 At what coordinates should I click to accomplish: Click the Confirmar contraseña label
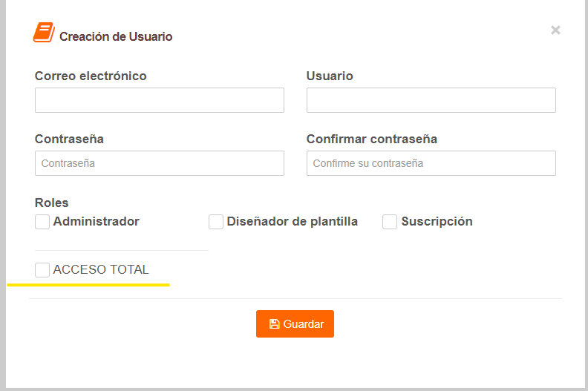[372, 139]
